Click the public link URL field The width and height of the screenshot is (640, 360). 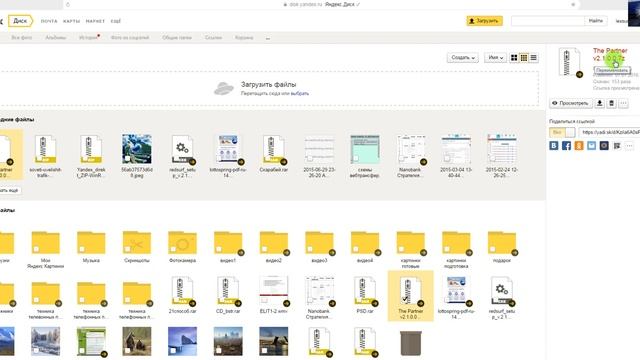point(609,132)
